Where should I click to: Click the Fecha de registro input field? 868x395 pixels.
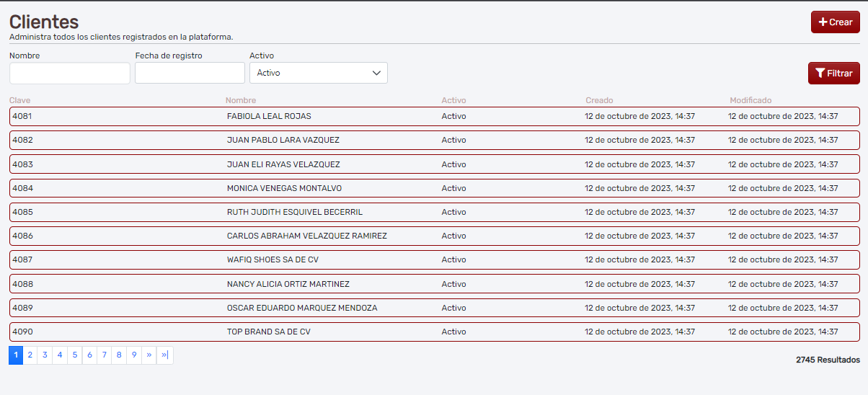point(190,73)
